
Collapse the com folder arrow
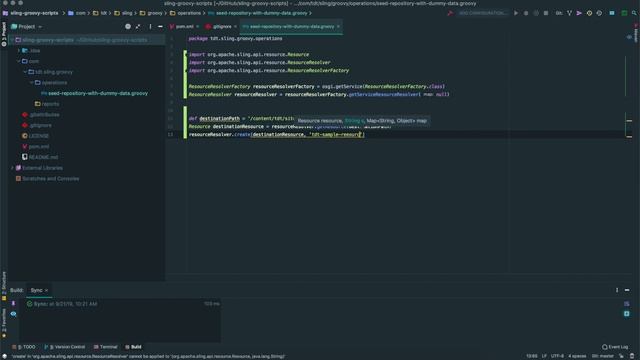(19, 61)
